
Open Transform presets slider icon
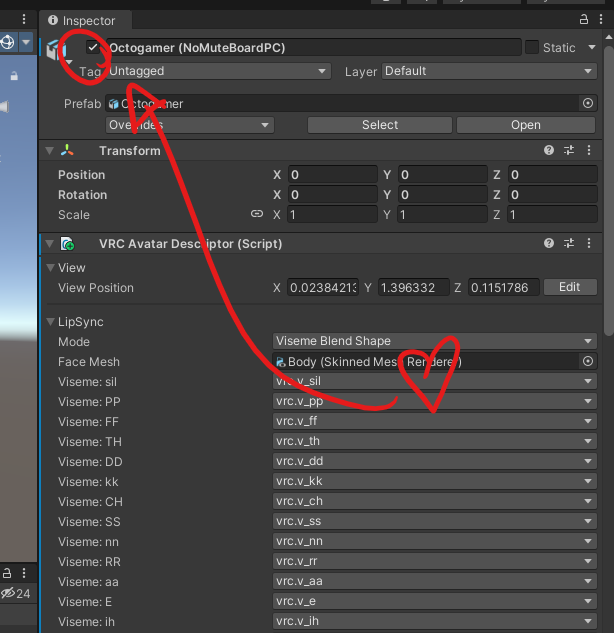pyautogui.click(x=569, y=151)
